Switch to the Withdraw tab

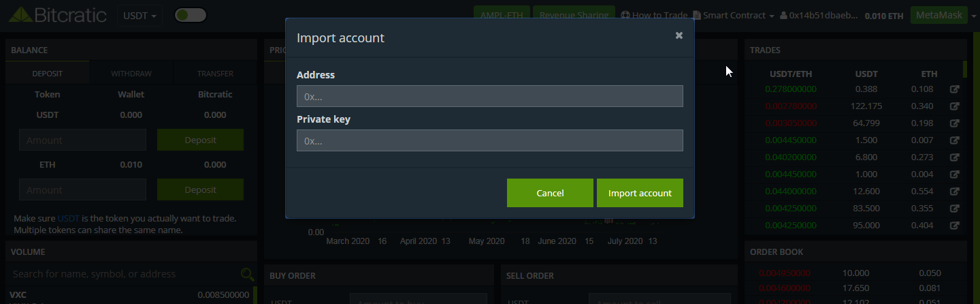pos(131,74)
